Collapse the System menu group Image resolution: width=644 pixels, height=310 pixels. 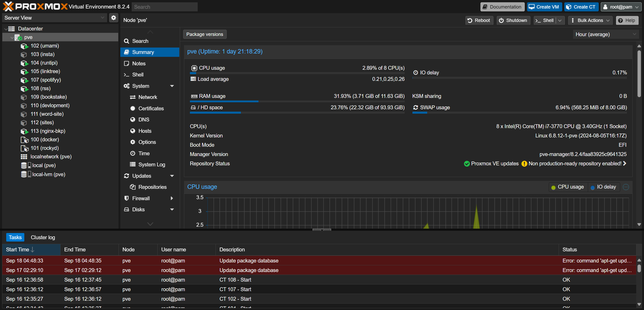pyautogui.click(x=172, y=86)
